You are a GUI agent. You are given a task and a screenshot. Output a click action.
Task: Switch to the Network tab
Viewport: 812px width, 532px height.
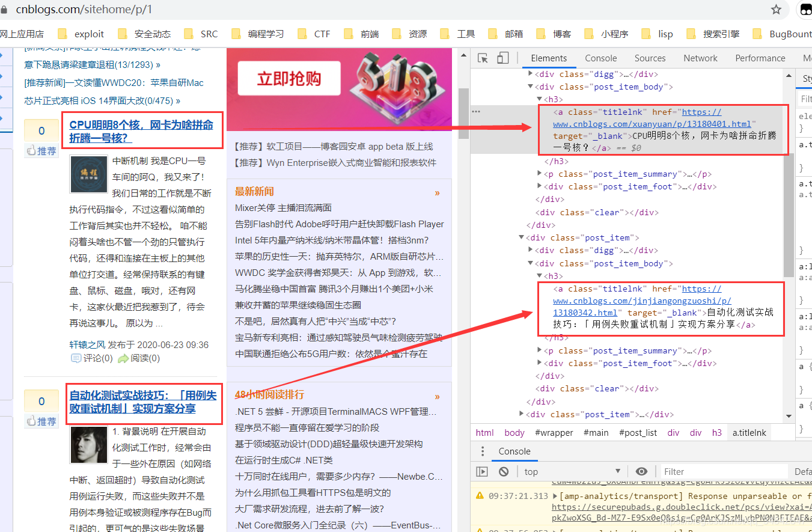point(700,58)
